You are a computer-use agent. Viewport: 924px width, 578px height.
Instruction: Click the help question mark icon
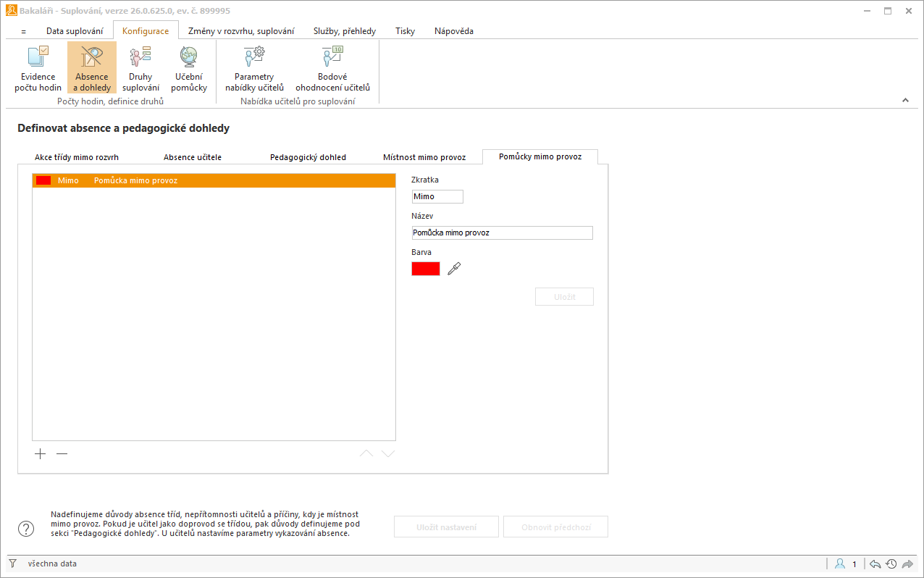pyautogui.click(x=26, y=529)
